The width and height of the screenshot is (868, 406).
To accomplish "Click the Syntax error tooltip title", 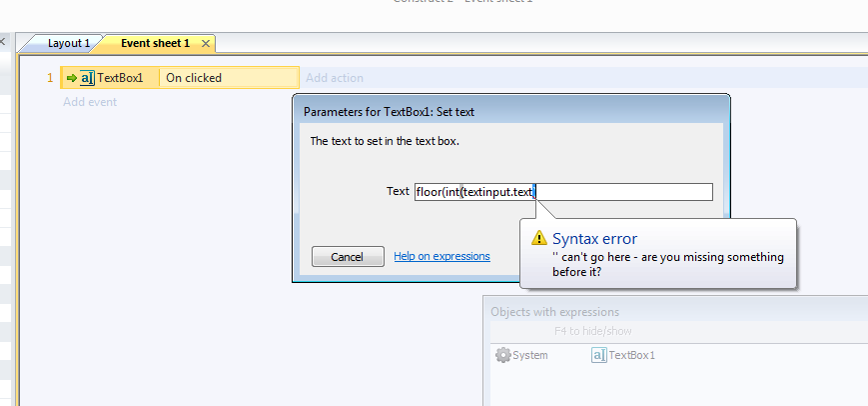I will 594,239.
